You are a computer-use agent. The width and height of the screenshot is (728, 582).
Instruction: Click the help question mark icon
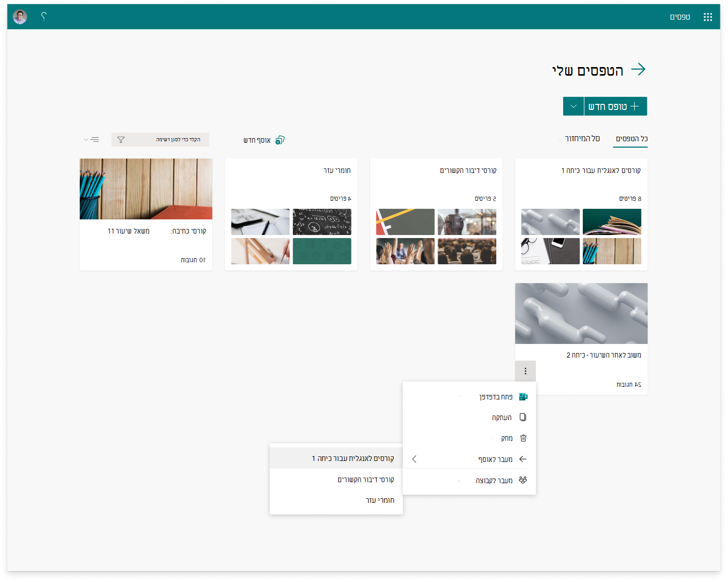click(43, 17)
